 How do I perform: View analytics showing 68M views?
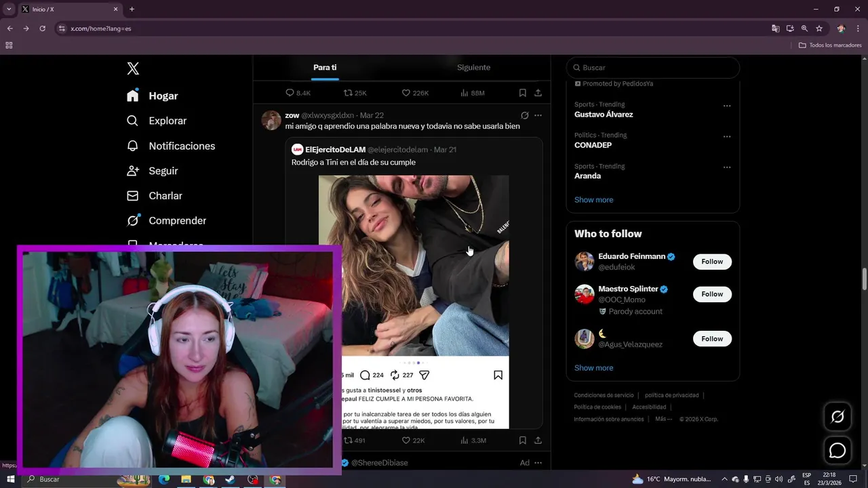(472, 93)
